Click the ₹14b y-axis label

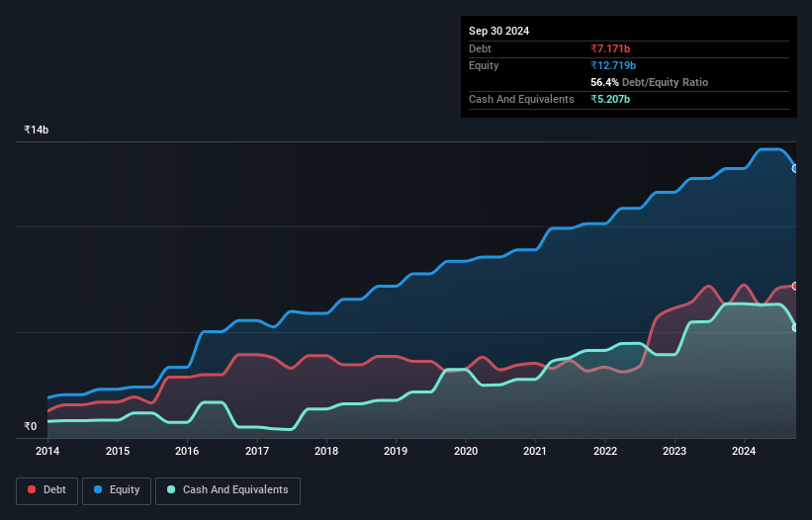37,130
